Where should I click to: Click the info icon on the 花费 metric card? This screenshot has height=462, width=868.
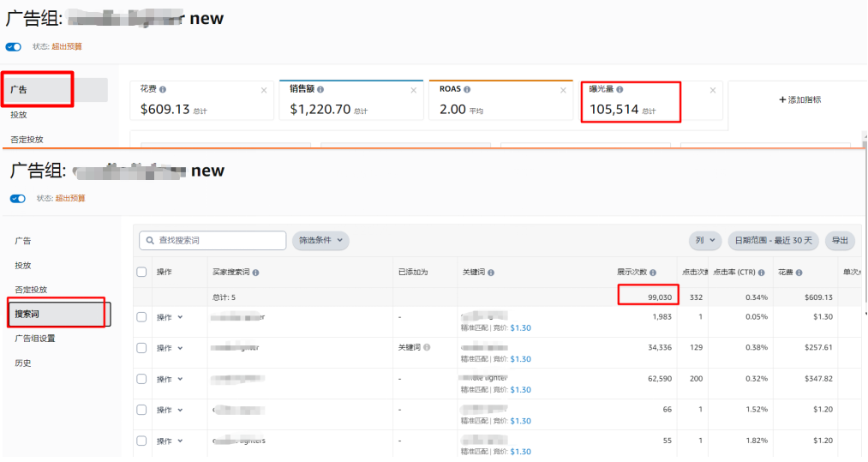pyautogui.click(x=163, y=89)
